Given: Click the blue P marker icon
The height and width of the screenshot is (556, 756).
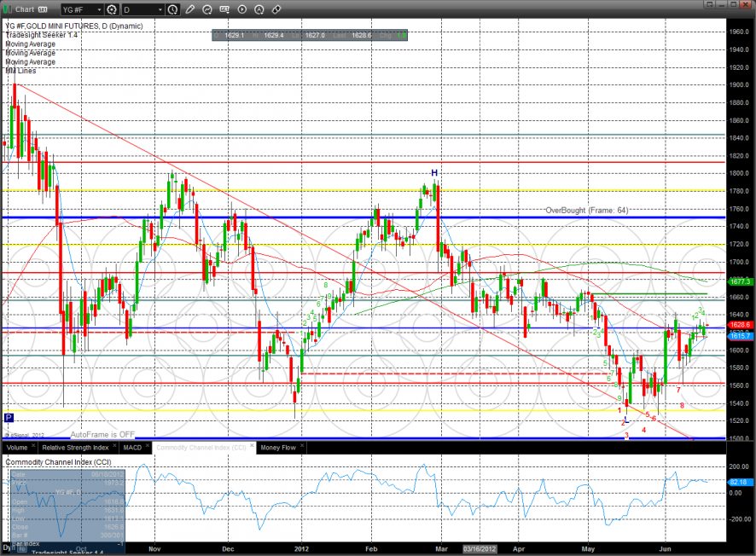Looking at the screenshot, I should [x=9, y=418].
